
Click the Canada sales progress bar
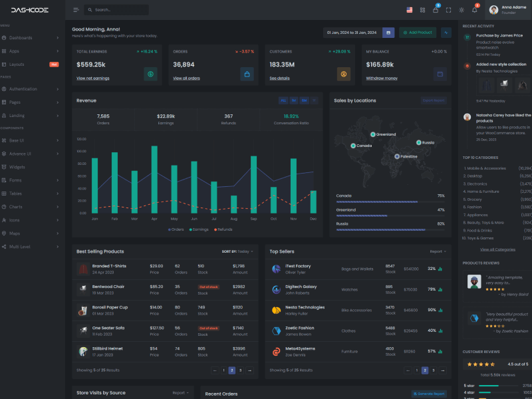376,201
